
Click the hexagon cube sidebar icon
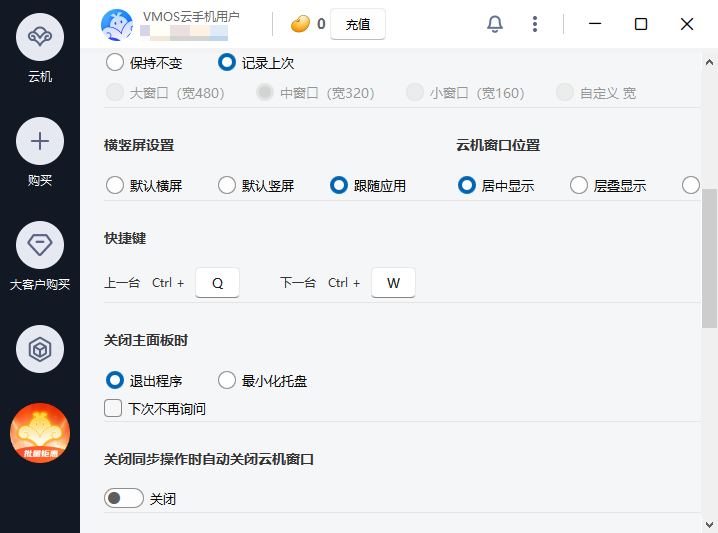40,349
